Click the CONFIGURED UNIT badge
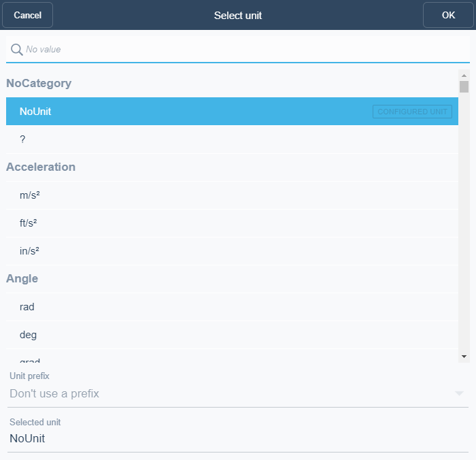 (412, 112)
